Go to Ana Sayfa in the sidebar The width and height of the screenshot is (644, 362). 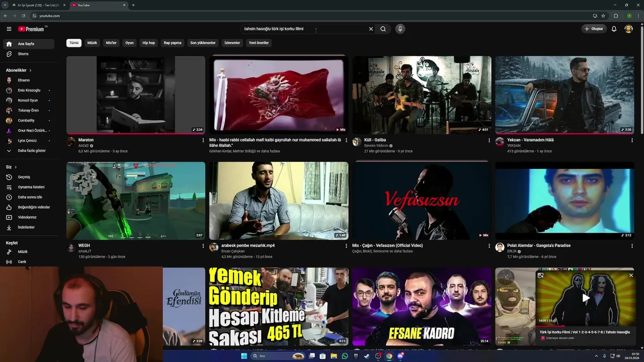[28, 44]
